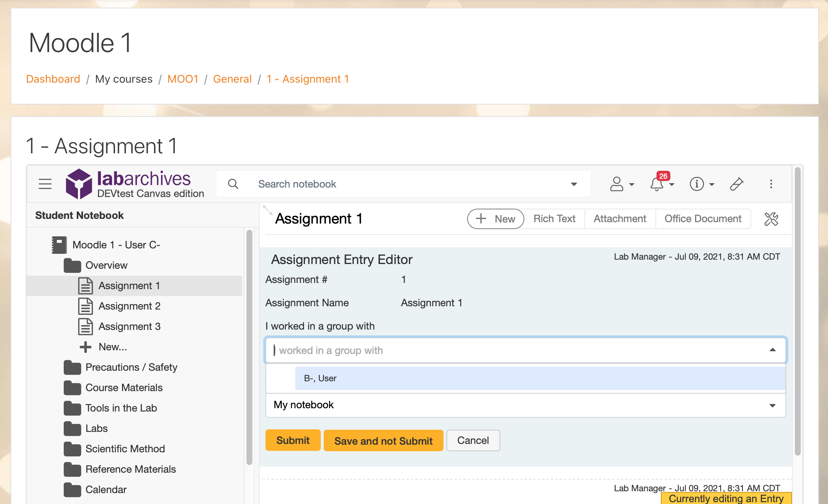
Task: Open the three-dot more options menu
Action: (771, 184)
